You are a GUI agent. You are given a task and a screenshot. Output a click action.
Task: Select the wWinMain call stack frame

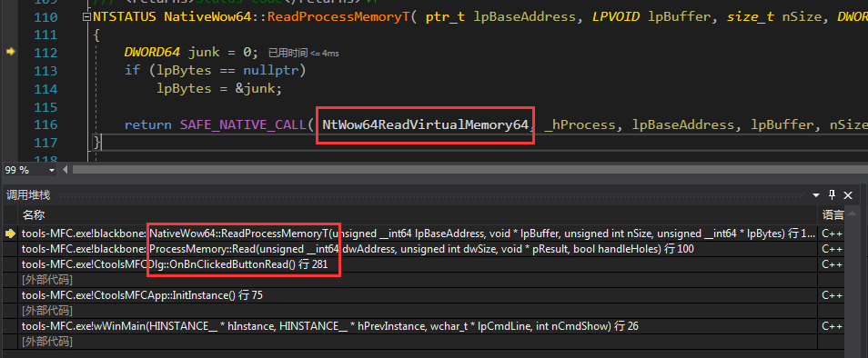[x=418, y=326]
